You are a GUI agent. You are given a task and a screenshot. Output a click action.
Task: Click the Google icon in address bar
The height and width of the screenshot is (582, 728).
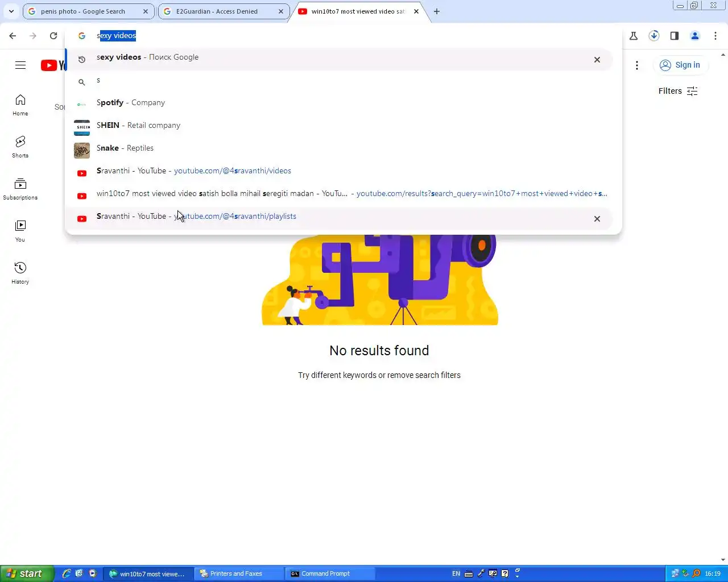tap(82, 36)
